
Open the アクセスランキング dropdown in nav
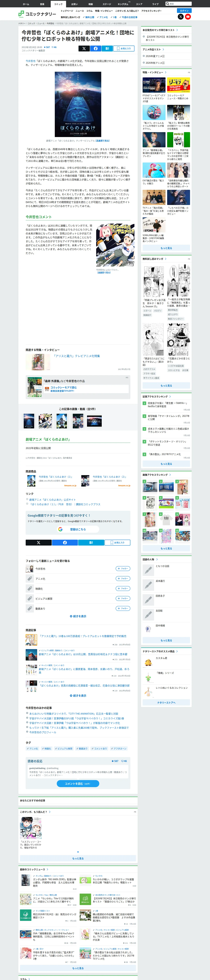(151, 11)
